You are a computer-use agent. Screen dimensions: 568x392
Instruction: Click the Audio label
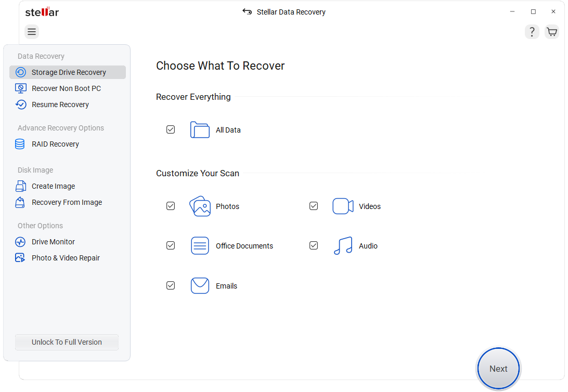tap(368, 246)
